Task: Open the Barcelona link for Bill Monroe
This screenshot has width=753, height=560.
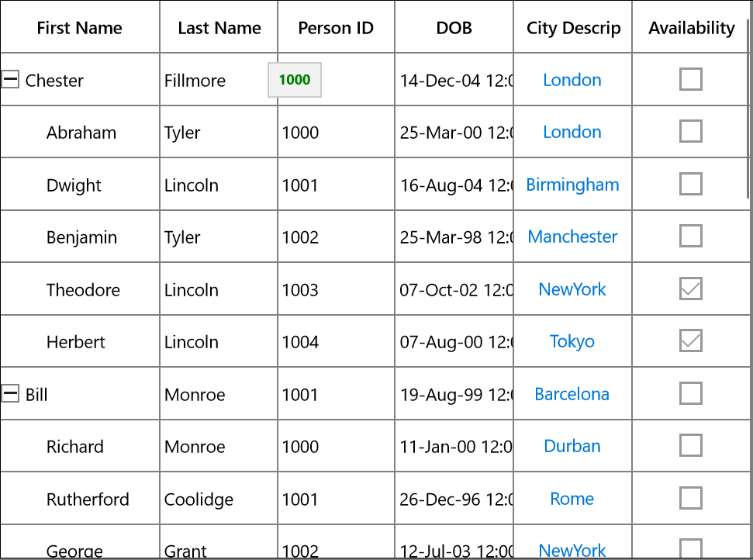Action: pyautogui.click(x=572, y=394)
